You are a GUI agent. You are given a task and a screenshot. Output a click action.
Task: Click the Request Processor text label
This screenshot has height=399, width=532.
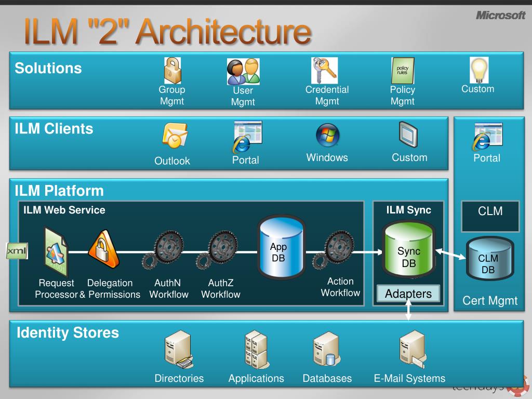pyautogui.click(x=56, y=289)
